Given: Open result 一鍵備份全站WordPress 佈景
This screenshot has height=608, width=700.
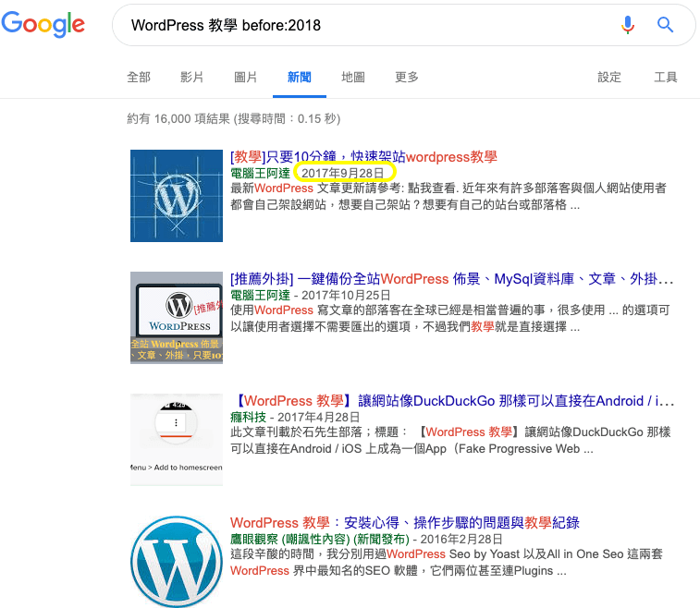Looking at the screenshot, I should point(451,279).
